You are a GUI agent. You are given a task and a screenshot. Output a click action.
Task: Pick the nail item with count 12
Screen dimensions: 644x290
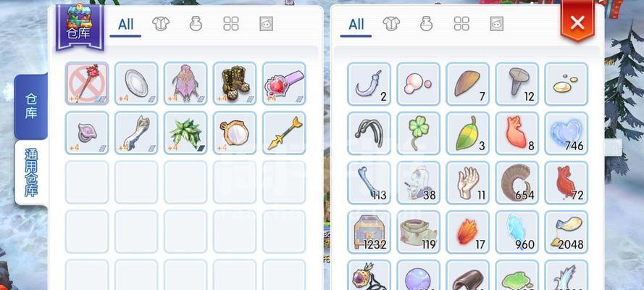[517, 84]
